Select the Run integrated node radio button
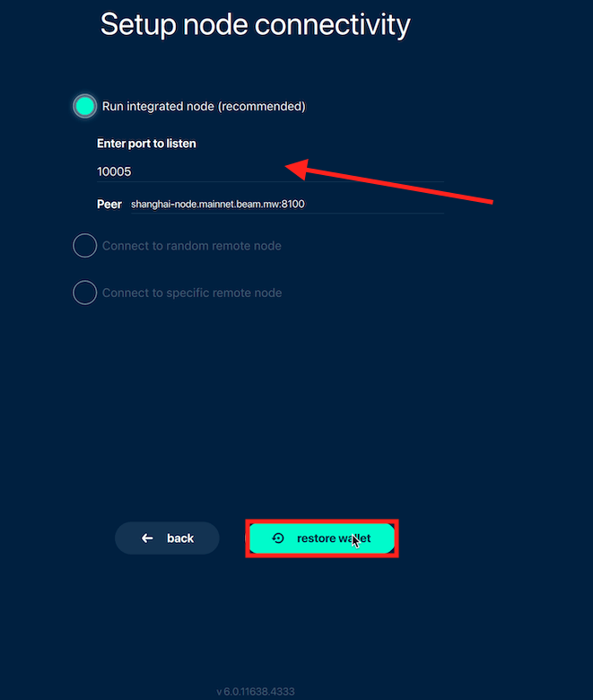Screen dimensions: 593x700 [x=84, y=106]
